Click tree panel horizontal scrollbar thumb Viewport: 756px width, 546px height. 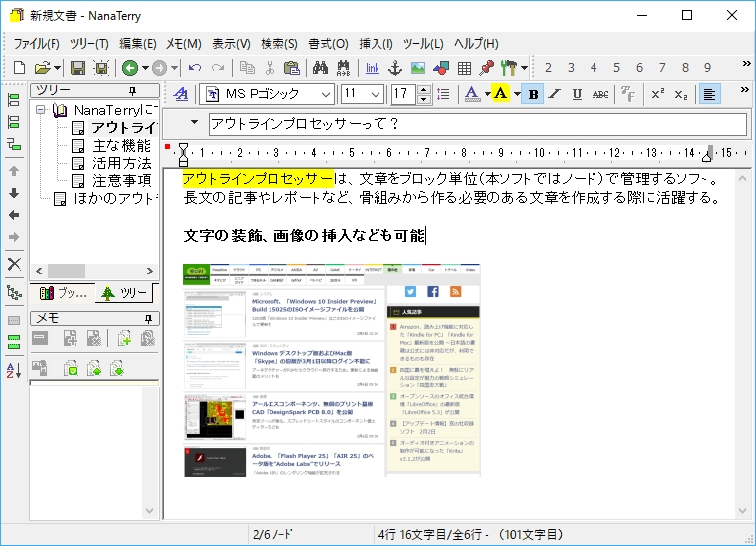(x=66, y=272)
